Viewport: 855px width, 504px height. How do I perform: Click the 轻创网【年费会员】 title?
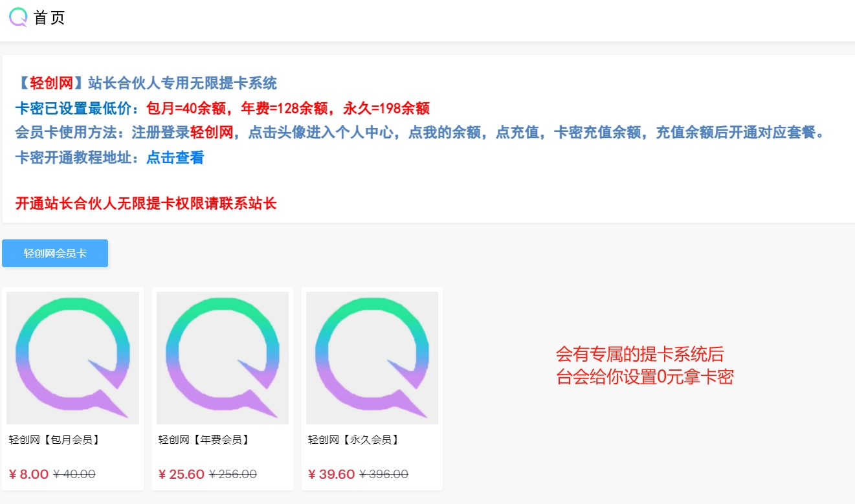(204, 440)
